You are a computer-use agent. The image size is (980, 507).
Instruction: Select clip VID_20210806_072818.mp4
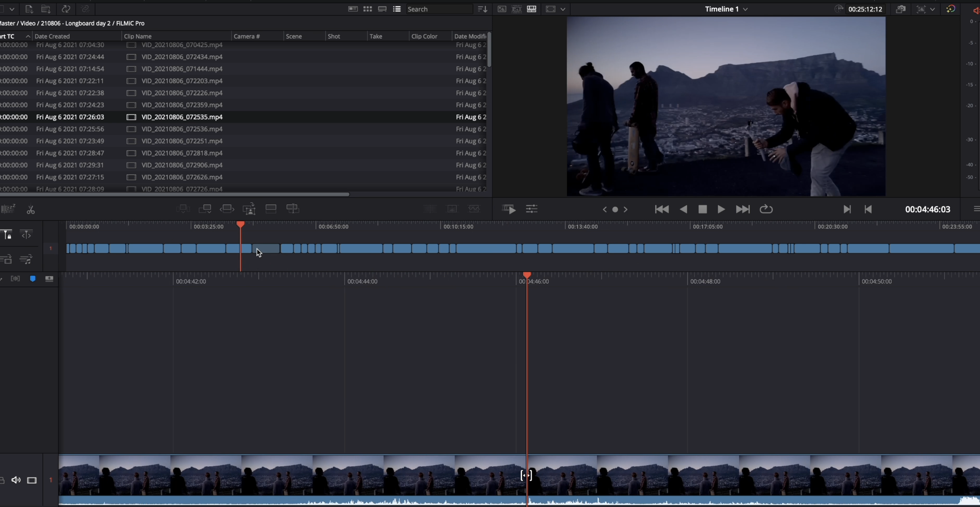click(182, 153)
